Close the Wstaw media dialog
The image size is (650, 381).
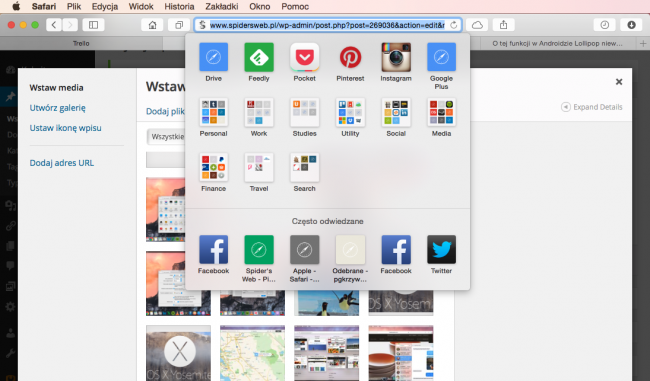pos(619,82)
